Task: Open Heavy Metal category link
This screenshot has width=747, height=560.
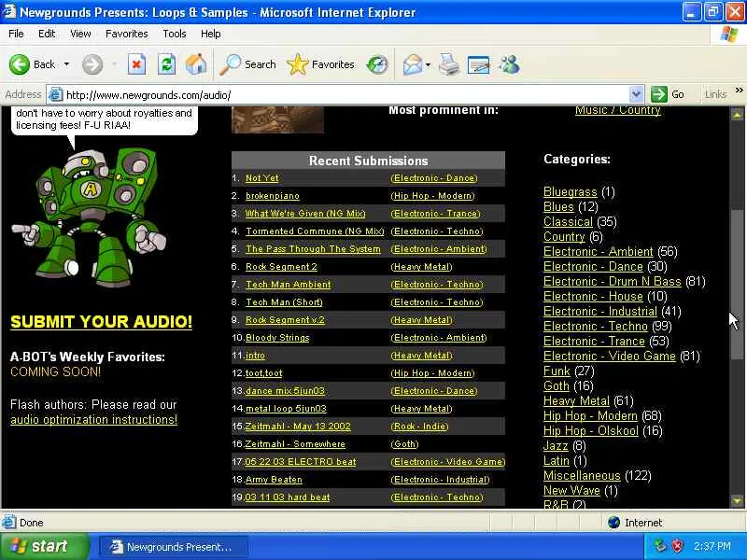Action: 576,401
